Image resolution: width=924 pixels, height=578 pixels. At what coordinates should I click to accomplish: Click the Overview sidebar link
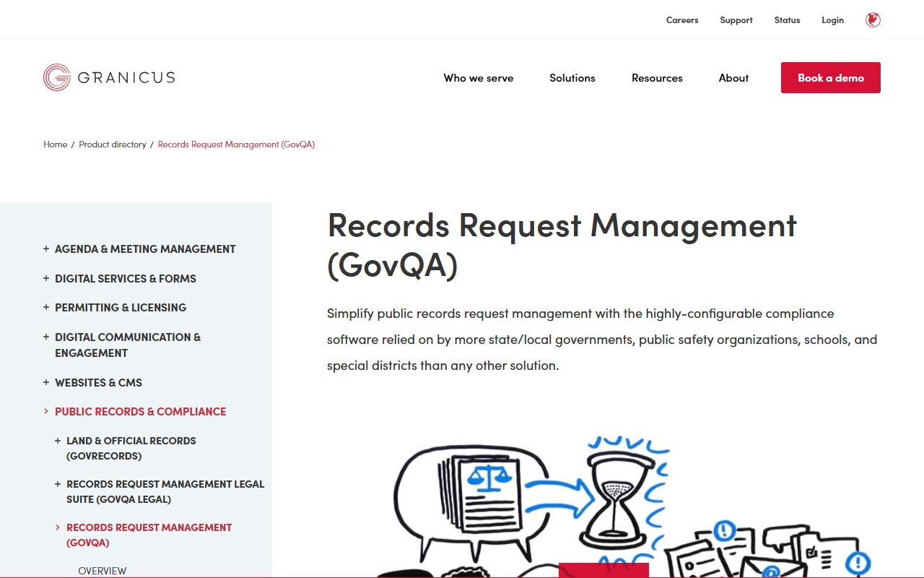pos(102,570)
